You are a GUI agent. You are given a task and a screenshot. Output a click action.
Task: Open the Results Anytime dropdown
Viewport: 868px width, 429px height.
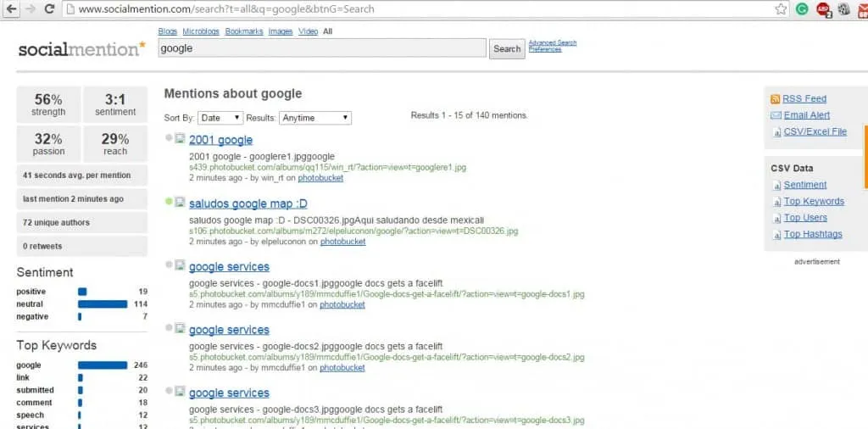[x=315, y=118]
